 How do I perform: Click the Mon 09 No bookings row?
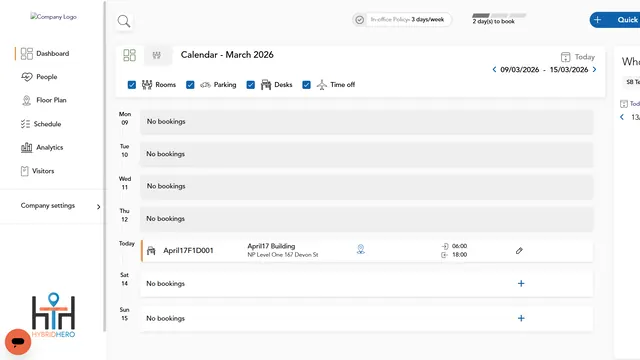pyautogui.click(x=367, y=122)
